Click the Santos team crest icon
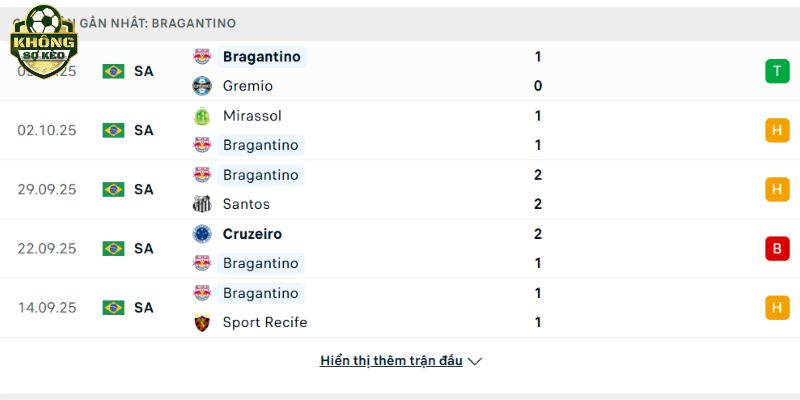This screenshot has height=400, width=800. [202, 204]
